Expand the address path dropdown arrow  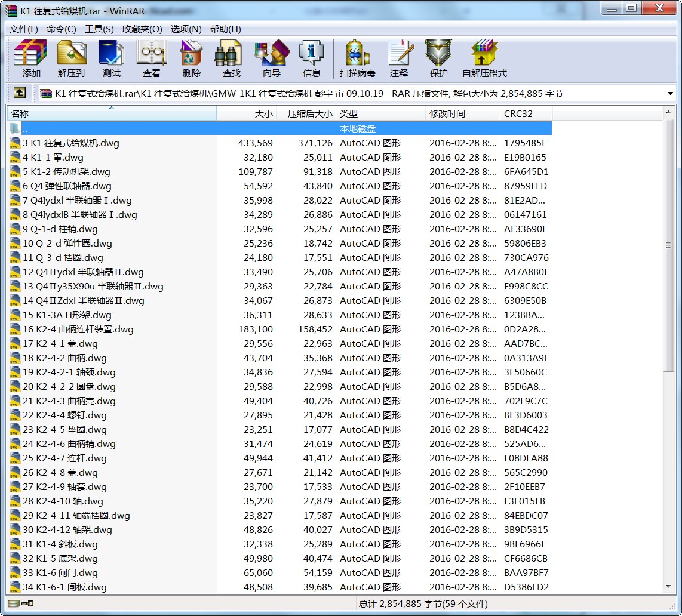point(670,94)
